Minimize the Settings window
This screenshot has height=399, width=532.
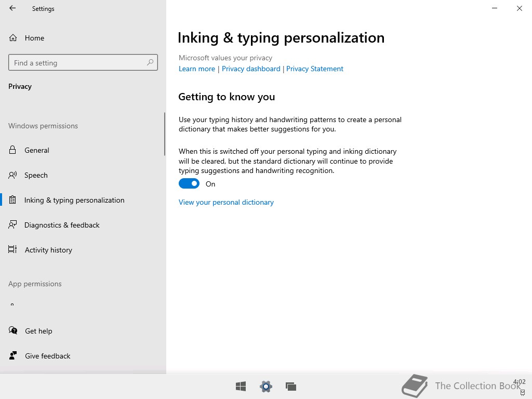tap(495, 8)
